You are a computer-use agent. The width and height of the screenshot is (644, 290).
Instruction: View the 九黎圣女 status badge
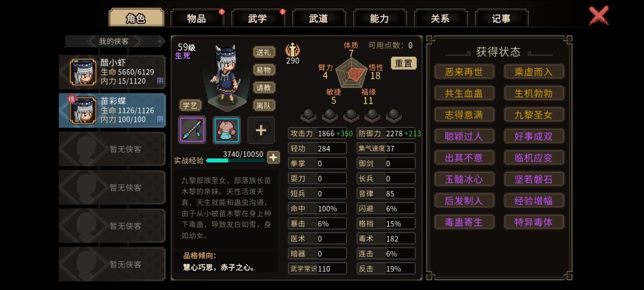click(x=534, y=115)
